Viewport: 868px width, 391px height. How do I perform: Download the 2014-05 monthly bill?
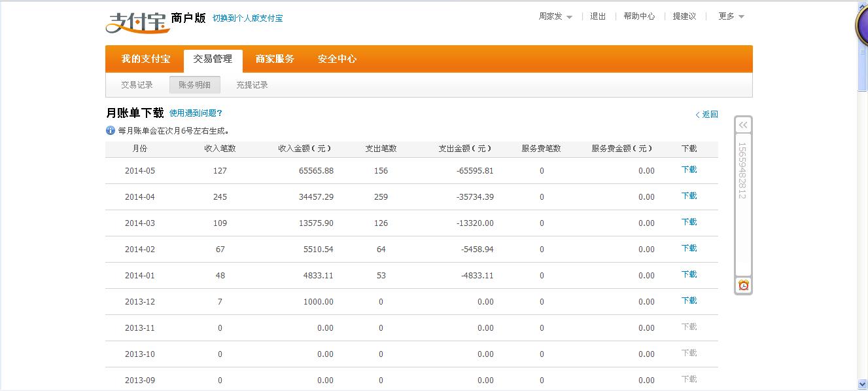pyautogui.click(x=689, y=170)
